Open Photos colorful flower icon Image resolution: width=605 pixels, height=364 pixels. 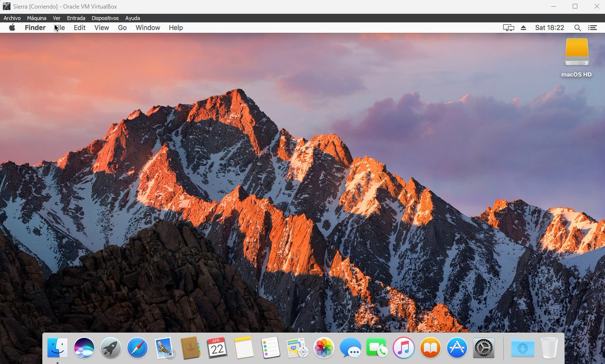click(x=323, y=348)
